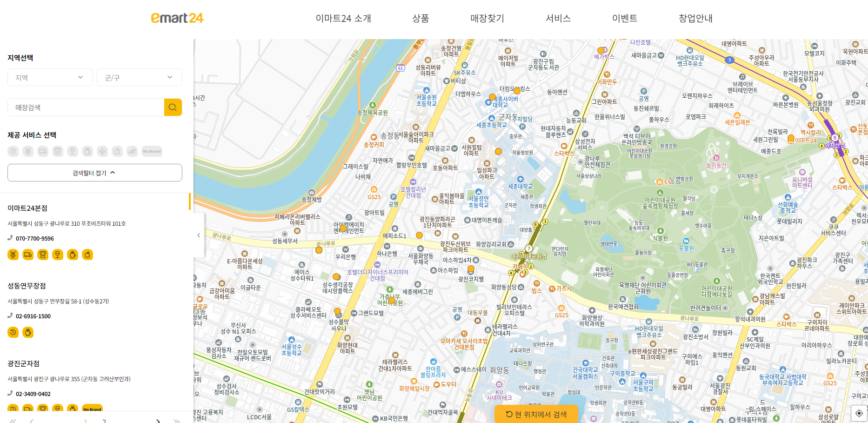This screenshot has height=423, width=868.
Task: Click the 매장검색 store search field
Action: pos(86,107)
